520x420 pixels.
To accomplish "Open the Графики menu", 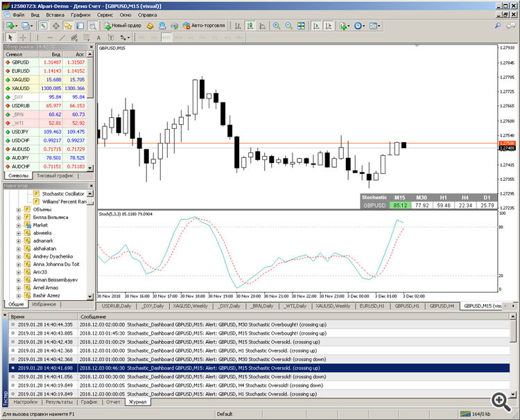I will (80, 14).
